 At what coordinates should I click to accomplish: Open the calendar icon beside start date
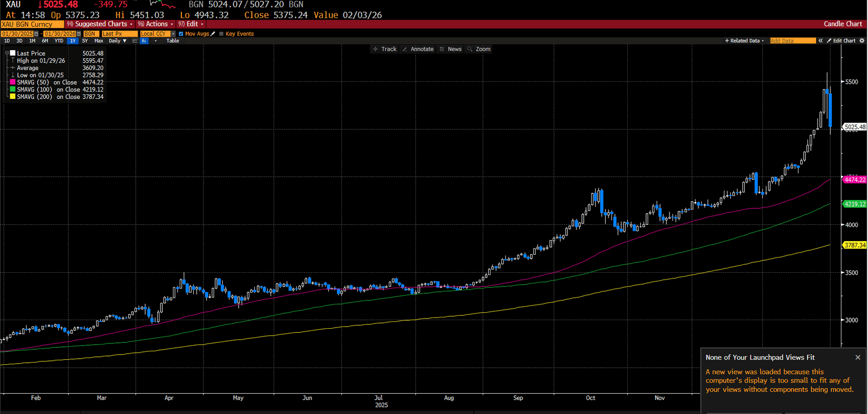(36, 34)
